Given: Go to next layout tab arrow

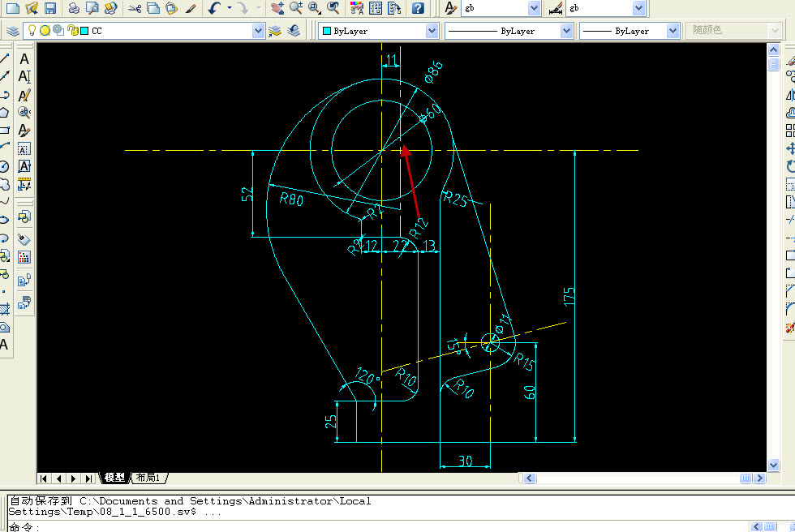Looking at the screenshot, I should coord(74,478).
